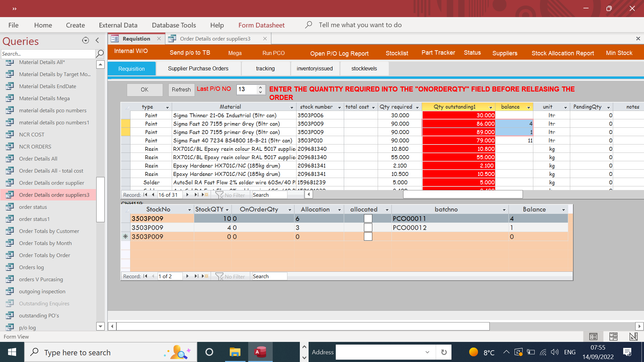Toggle allocated checkbox in the new record row
Image resolution: width=644 pixels, height=362 pixels.
tap(368, 237)
